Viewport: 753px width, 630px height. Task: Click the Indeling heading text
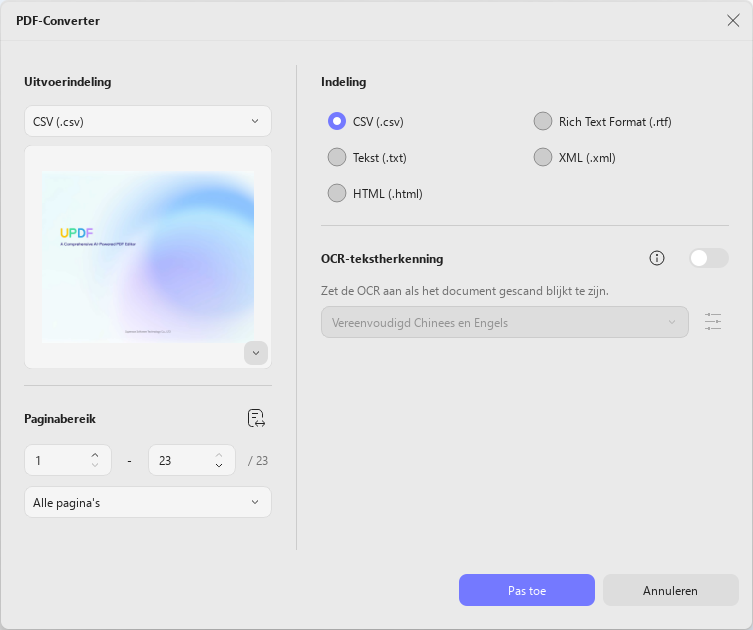[x=343, y=82]
